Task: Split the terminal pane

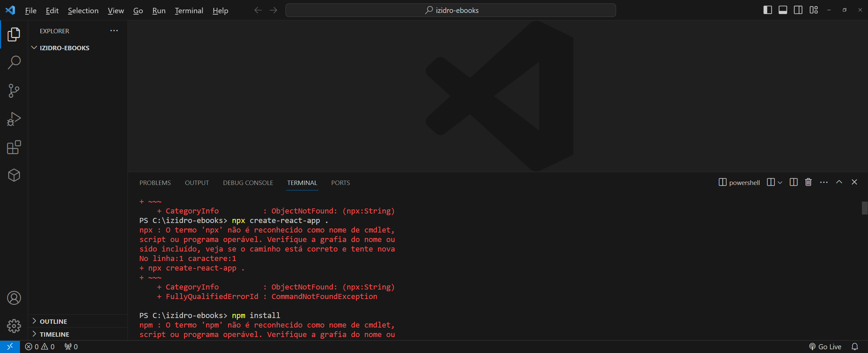Action: pos(793,182)
